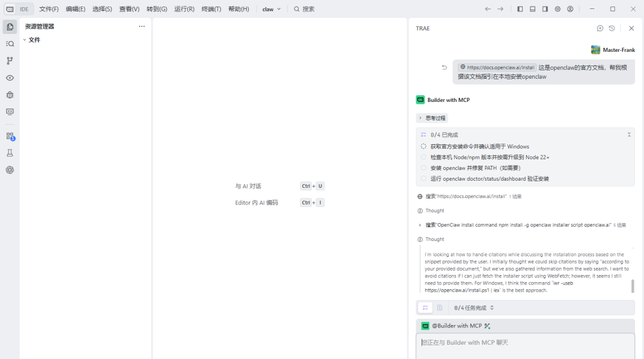Viewport: 644px width, 359px height.
Task: Click the Master-Frank user avatar
Action: [x=596, y=50]
